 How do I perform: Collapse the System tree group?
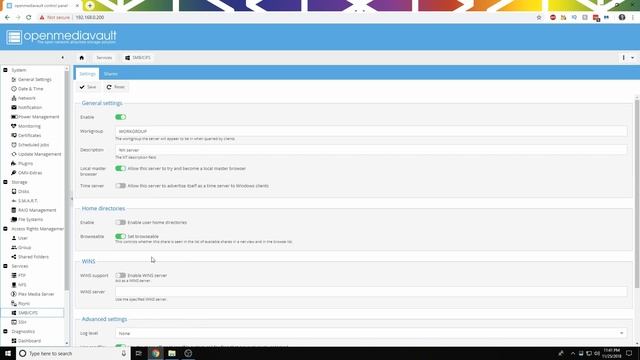click(5, 70)
